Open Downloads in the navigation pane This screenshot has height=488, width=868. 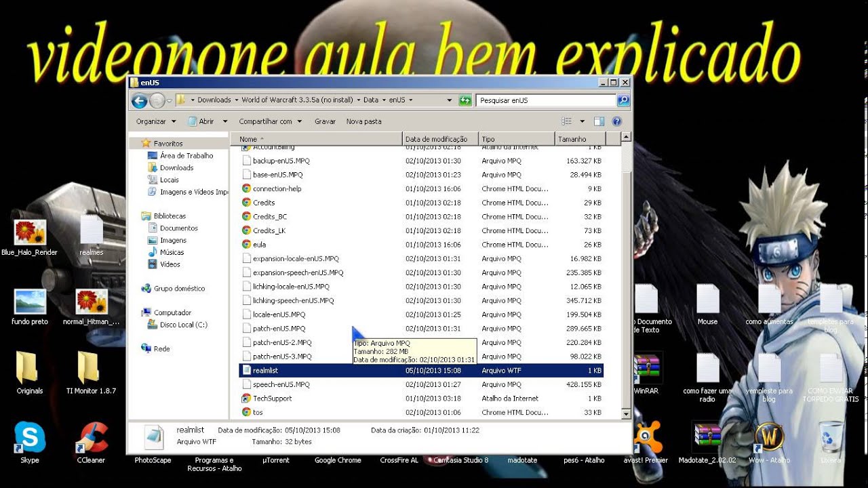tap(176, 168)
